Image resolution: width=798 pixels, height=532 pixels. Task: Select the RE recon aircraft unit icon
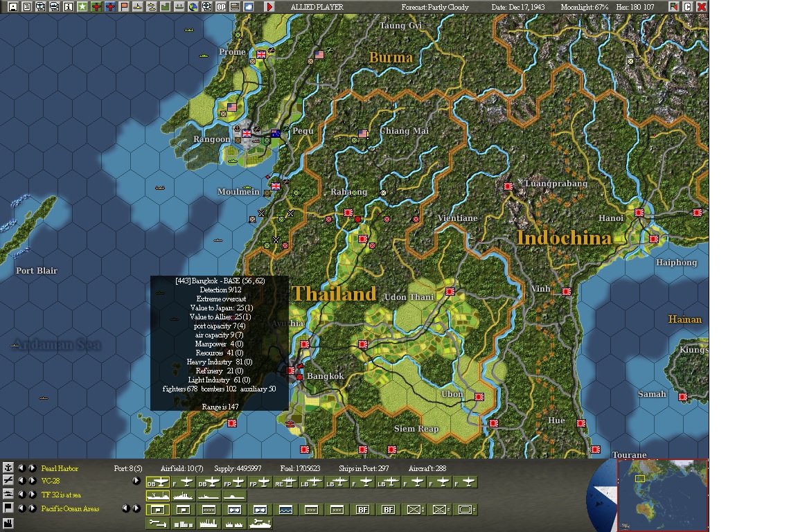285,482
